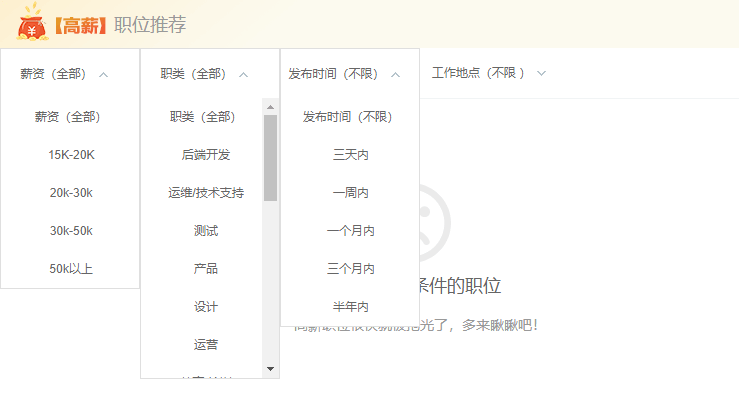Screen dimensions: 739x418
Task: Filter by 半年内 publish time
Action: [x=350, y=307]
